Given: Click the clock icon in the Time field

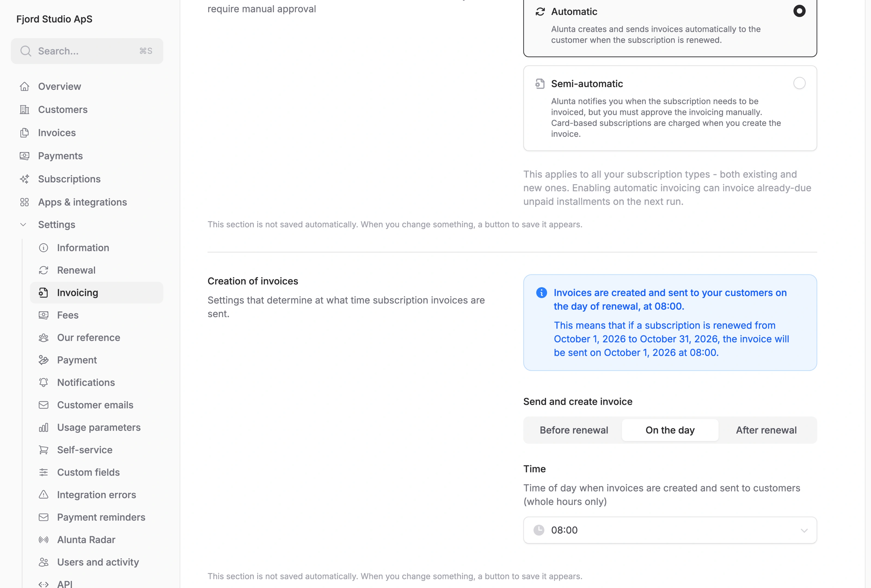Looking at the screenshot, I should coord(539,530).
